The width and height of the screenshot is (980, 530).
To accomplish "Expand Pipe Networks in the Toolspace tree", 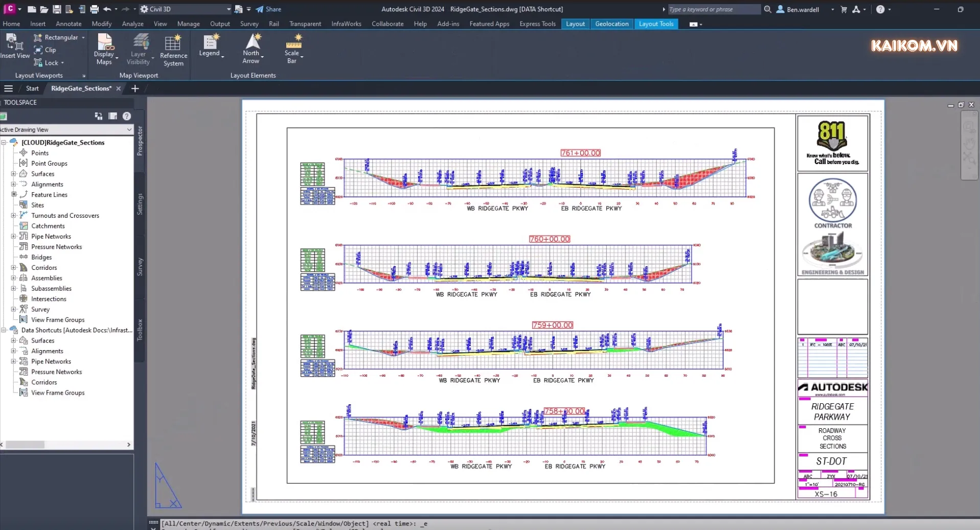I will pos(14,236).
